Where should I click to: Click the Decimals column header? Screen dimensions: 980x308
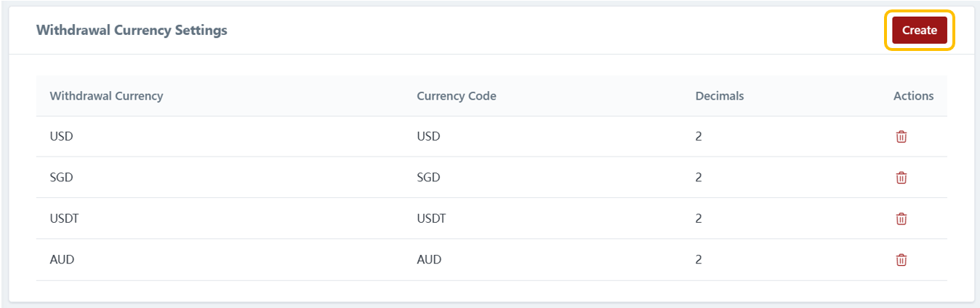pos(719,96)
